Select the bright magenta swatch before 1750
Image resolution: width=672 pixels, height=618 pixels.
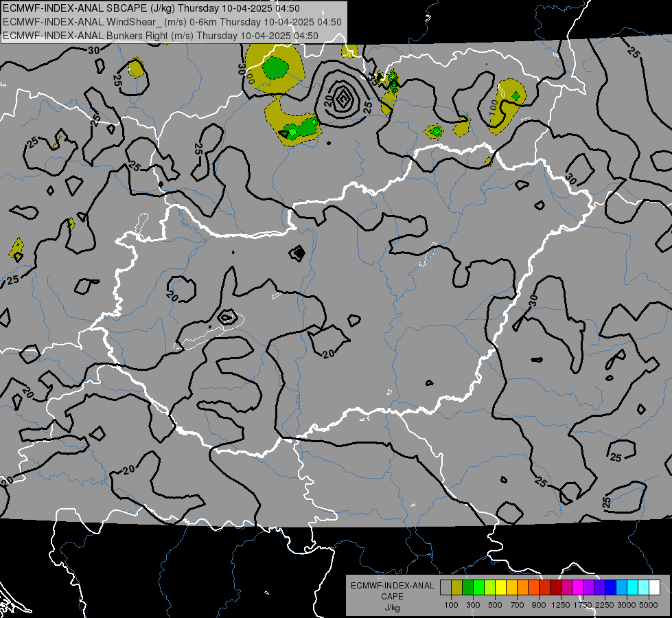(578, 588)
